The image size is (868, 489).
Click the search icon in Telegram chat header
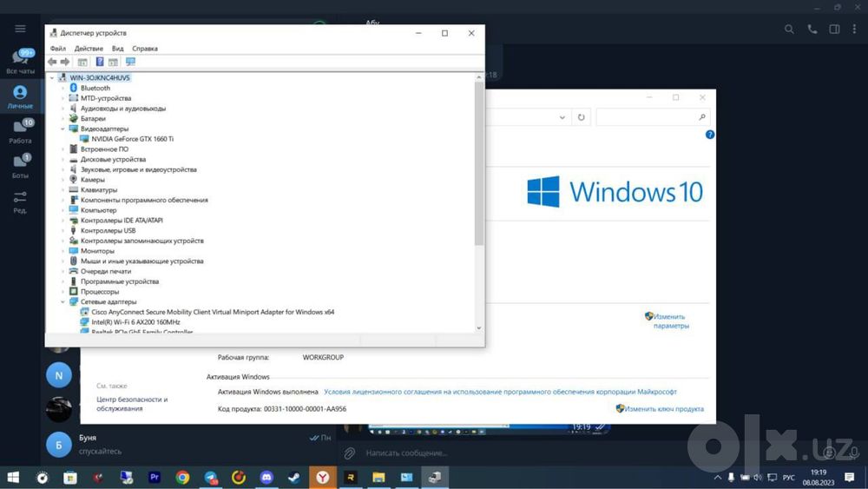(x=789, y=30)
